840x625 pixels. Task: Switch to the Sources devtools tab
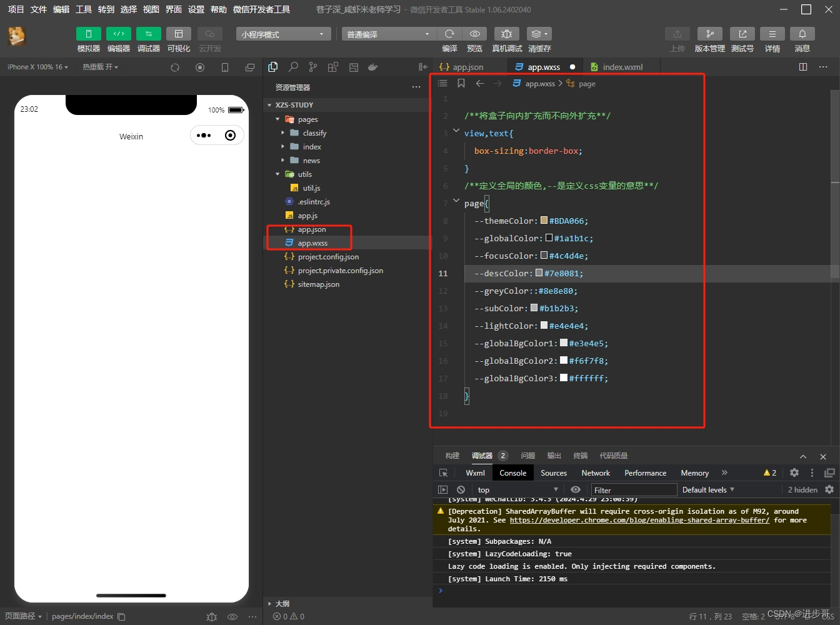(x=554, y=473)
